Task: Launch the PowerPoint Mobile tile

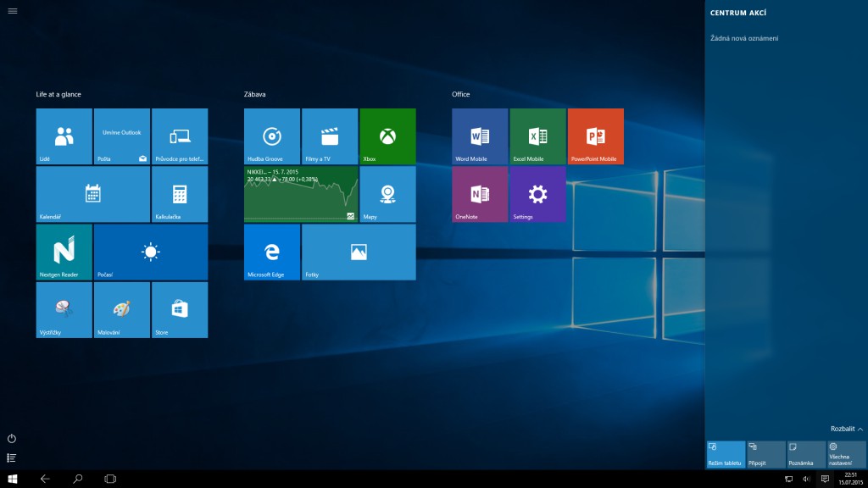Action: (x=596, y=136)
